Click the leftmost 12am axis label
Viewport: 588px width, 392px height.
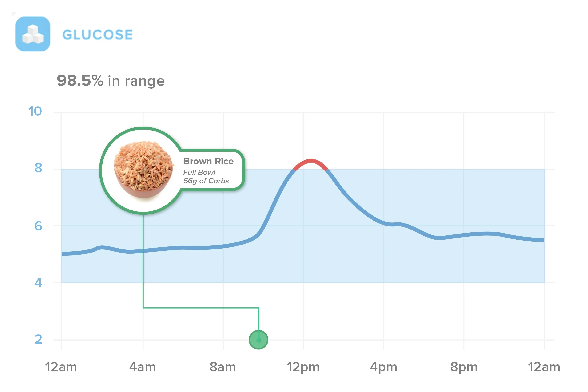[x=61, y=367]
